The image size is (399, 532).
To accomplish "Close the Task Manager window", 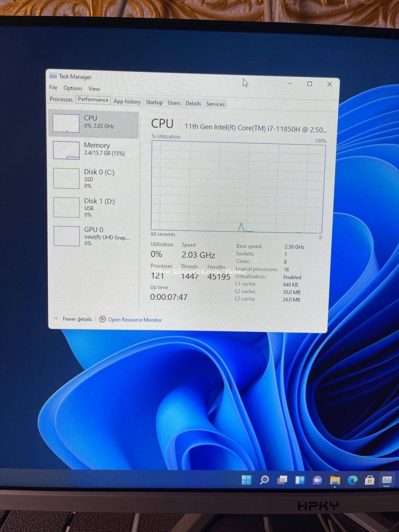I will (329, 84).
